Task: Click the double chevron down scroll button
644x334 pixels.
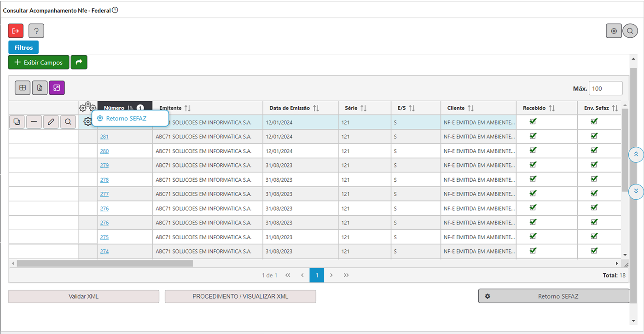Action: [636, 191]
